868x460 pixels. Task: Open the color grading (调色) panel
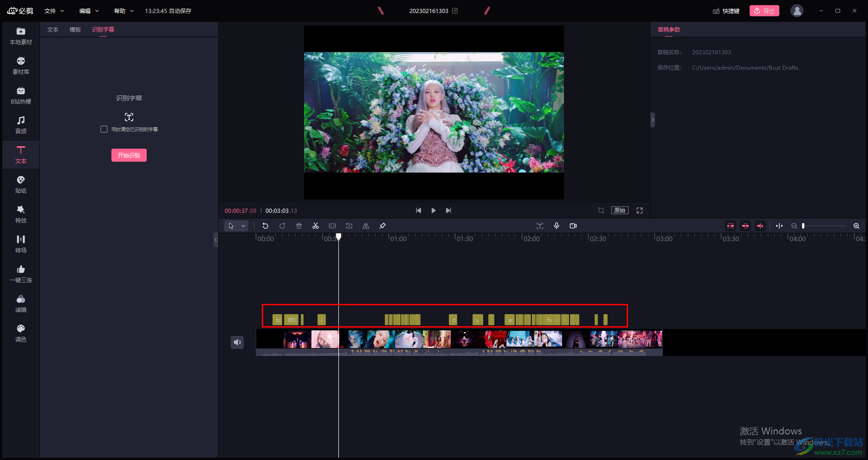(x=21, y=334)
